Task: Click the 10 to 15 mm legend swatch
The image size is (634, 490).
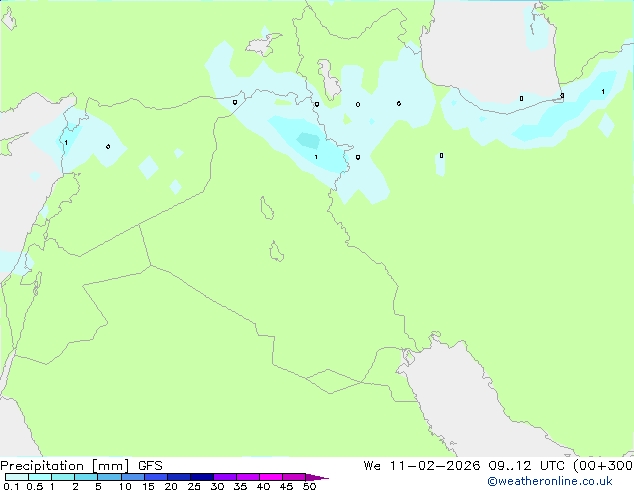Action: [132, 477]
